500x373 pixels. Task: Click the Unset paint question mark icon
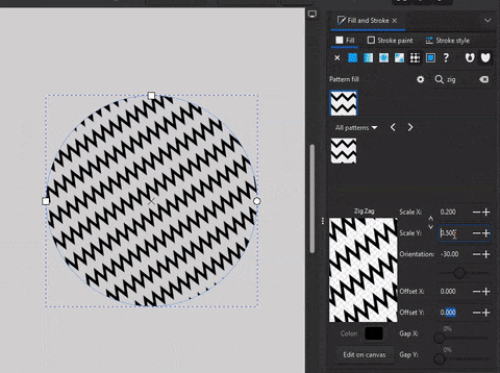pos(446,58)
